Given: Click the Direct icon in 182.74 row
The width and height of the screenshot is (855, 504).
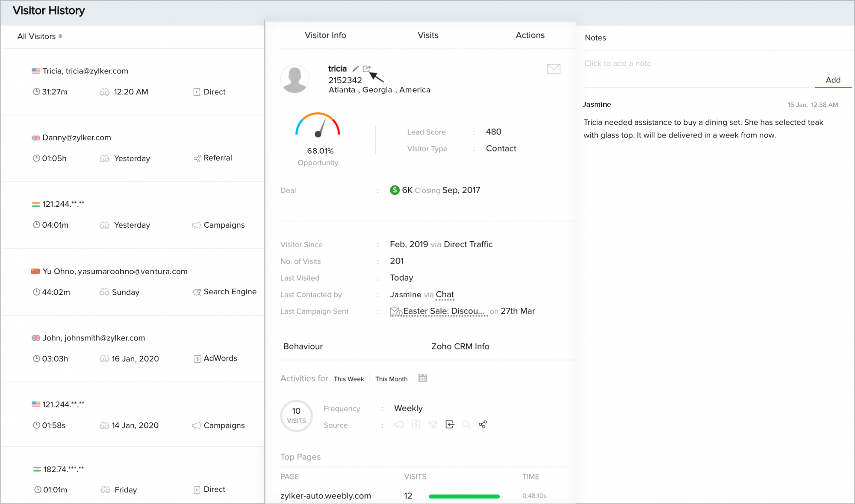Looking at the screenshot, I should (x=197, y=490).
